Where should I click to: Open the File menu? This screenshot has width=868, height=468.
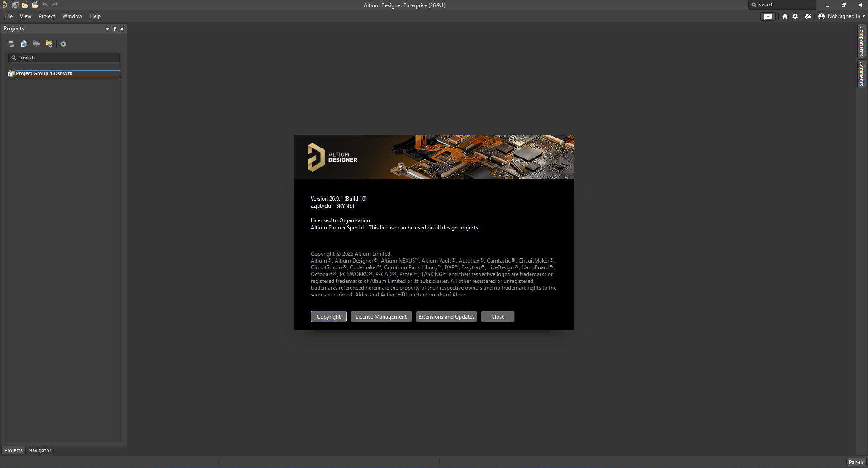pyautogui.click(x=9, y=16)
